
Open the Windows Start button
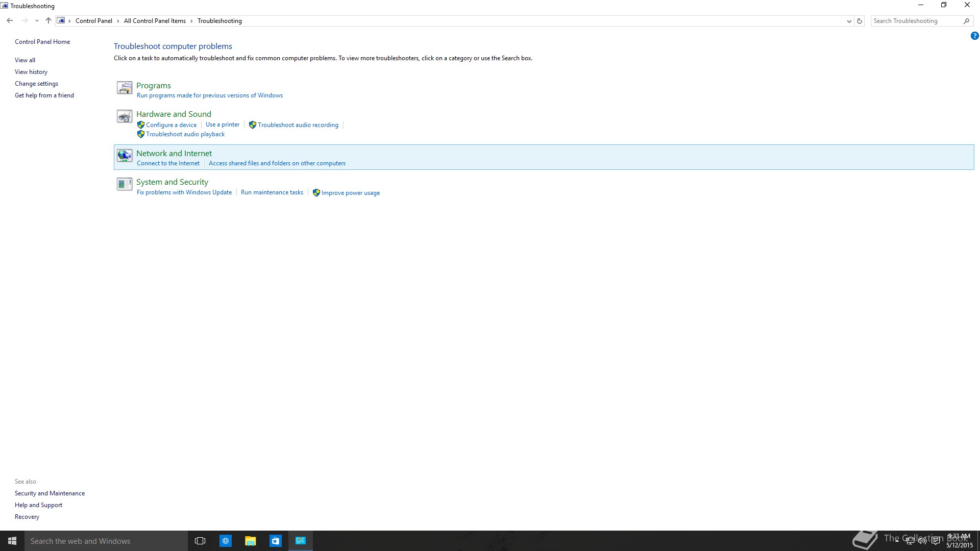tap(12, 541)
